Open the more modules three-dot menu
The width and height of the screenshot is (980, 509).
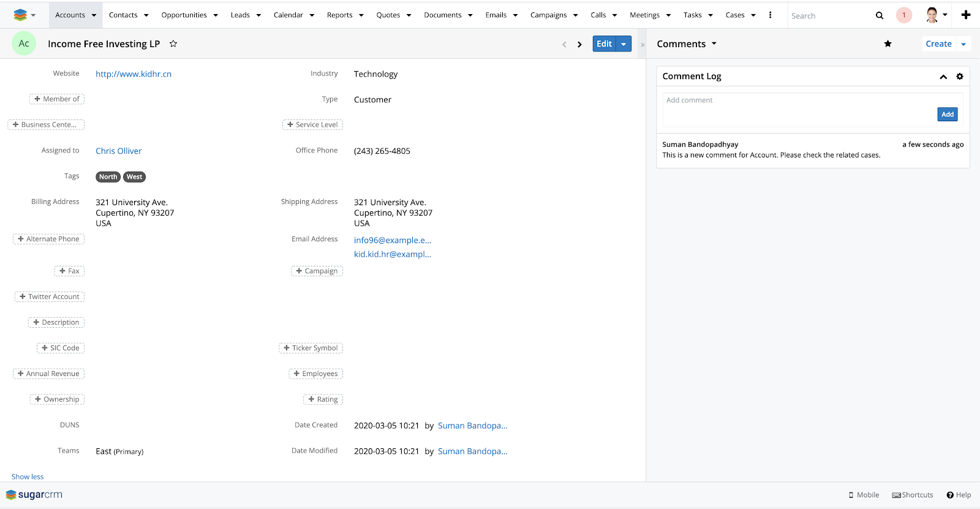pyautogui.click(x=771, y=15)
